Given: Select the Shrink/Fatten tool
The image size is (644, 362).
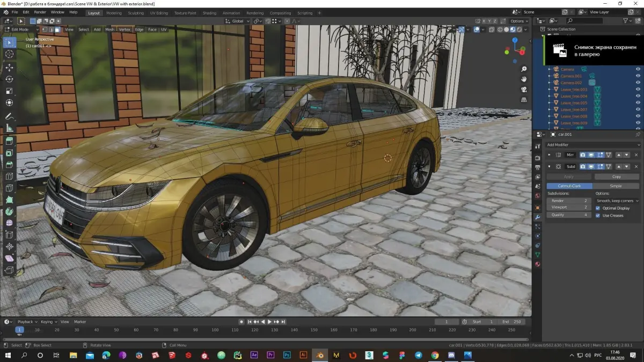Looking at the screenshot, I should point(10,247).
